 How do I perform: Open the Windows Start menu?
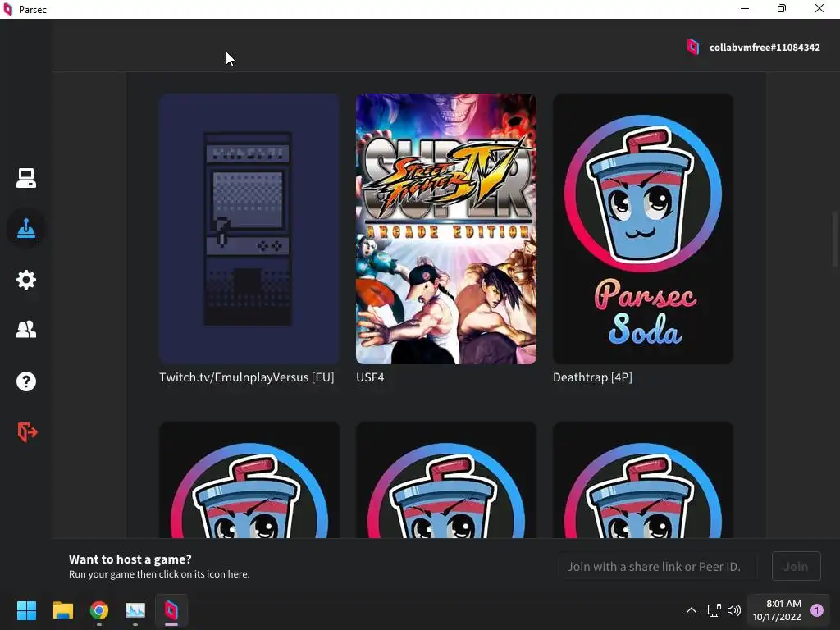point(26,610)
